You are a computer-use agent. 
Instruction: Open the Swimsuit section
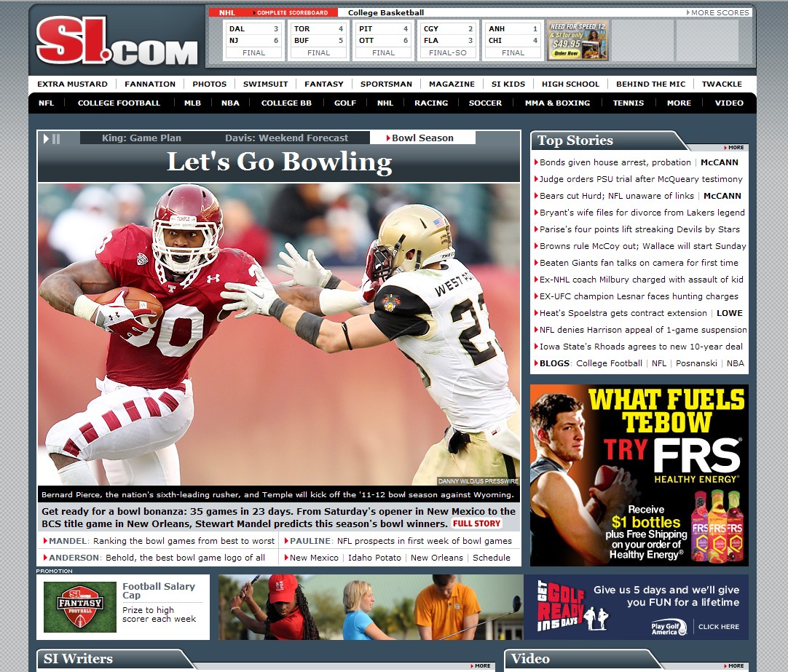point(265,84)
